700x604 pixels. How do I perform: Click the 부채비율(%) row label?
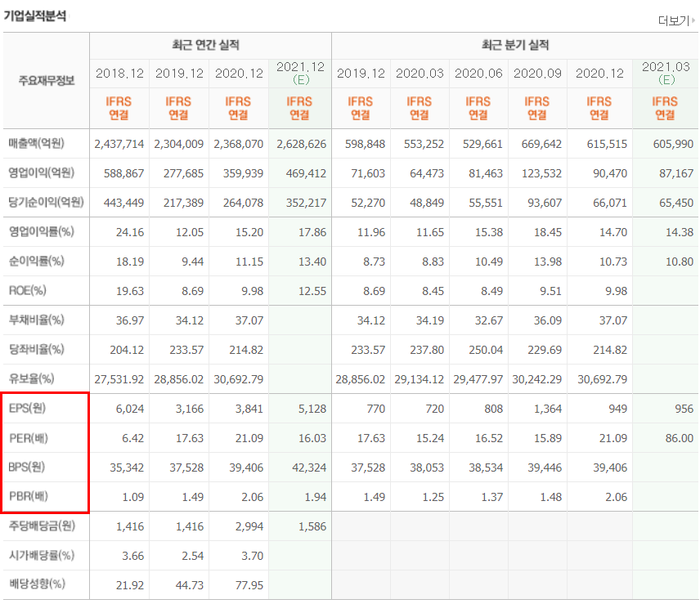[37, 320]
